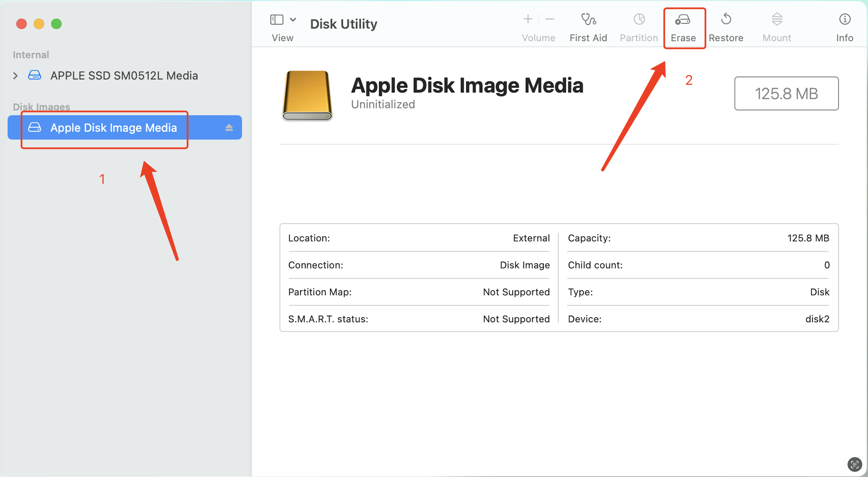Add a volume with the plus icon

click(x=528, y=20)
